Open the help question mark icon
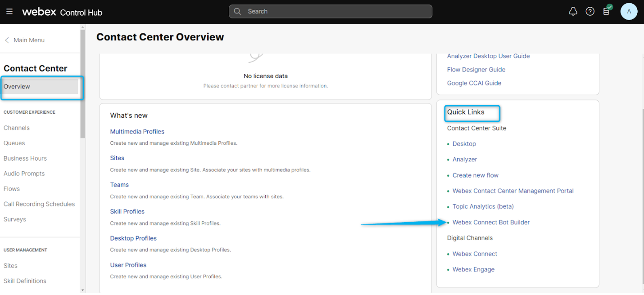The image size is (644, 295). tap(590, 12)
